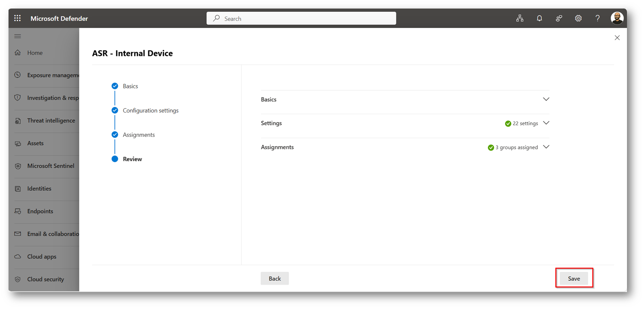Click the Settings section header label
644x309 pixels.
(271, 123)
